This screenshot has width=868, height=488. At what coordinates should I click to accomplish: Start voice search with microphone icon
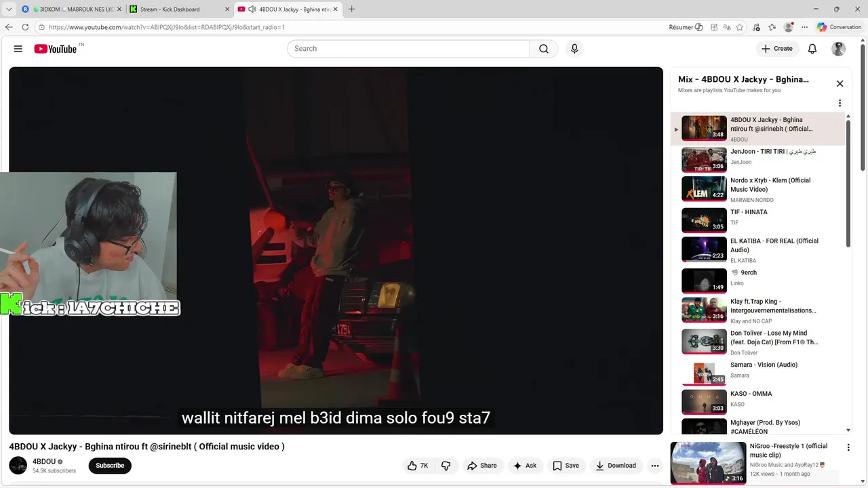[574, 49]
